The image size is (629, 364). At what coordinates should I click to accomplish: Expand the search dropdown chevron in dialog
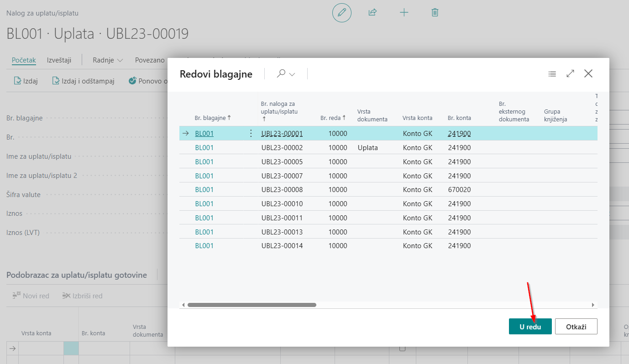click(292, 74)
